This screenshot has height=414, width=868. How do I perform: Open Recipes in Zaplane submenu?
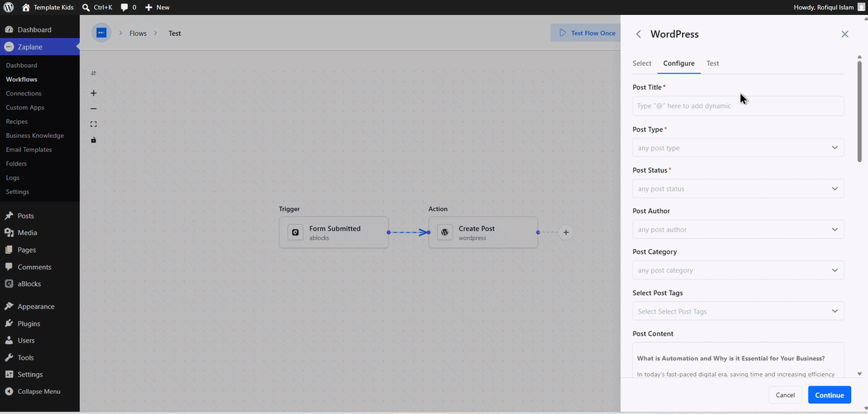point(16,121)
